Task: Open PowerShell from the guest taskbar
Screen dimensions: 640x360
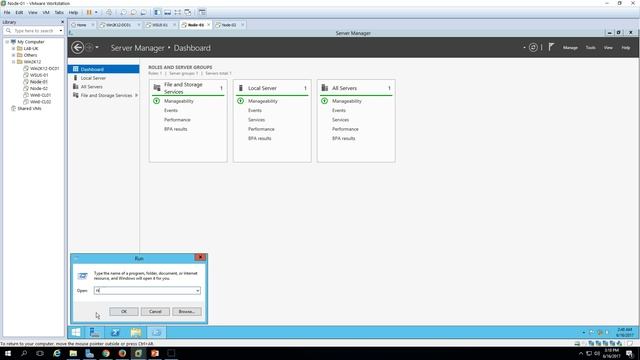Action: pyautogui.click(x=115, y=332)
